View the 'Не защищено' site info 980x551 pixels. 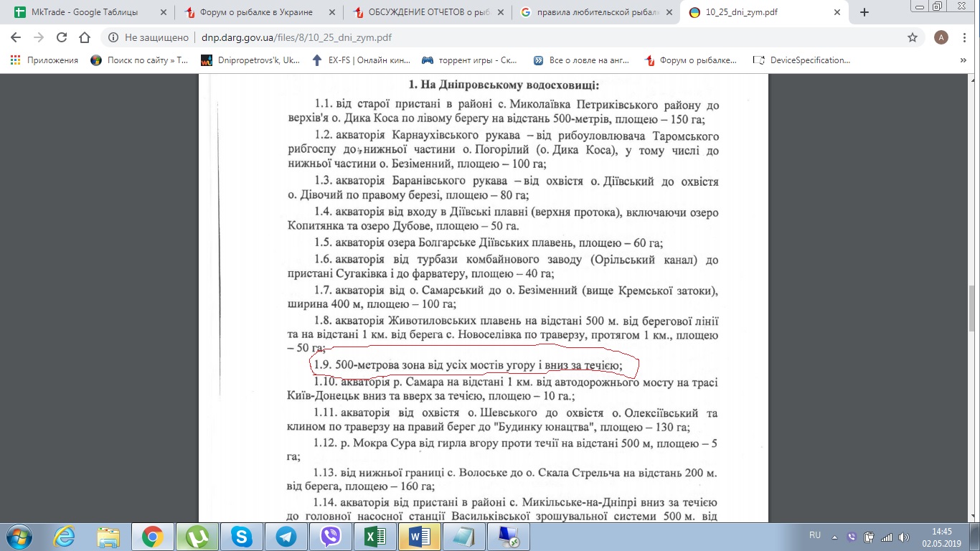pos(149,37)
